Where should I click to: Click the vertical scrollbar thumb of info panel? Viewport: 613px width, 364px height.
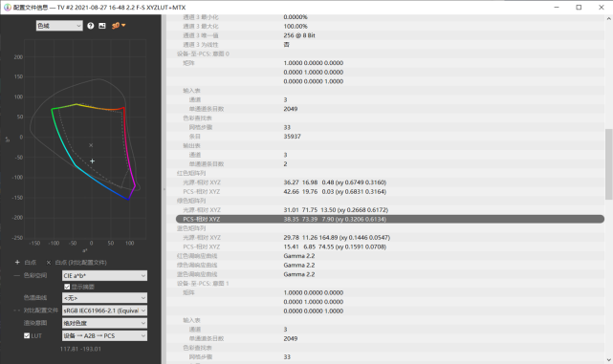609,164
